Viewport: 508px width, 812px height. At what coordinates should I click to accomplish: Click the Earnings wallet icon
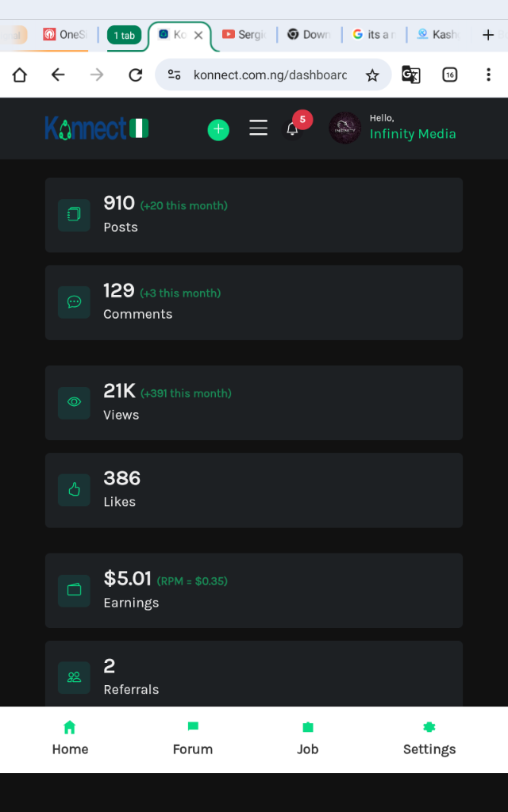[x=75, y=591]
